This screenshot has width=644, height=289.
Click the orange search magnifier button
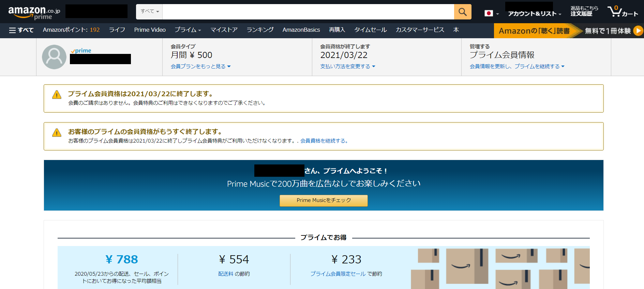pyautogui.click(x=463, y=12)
